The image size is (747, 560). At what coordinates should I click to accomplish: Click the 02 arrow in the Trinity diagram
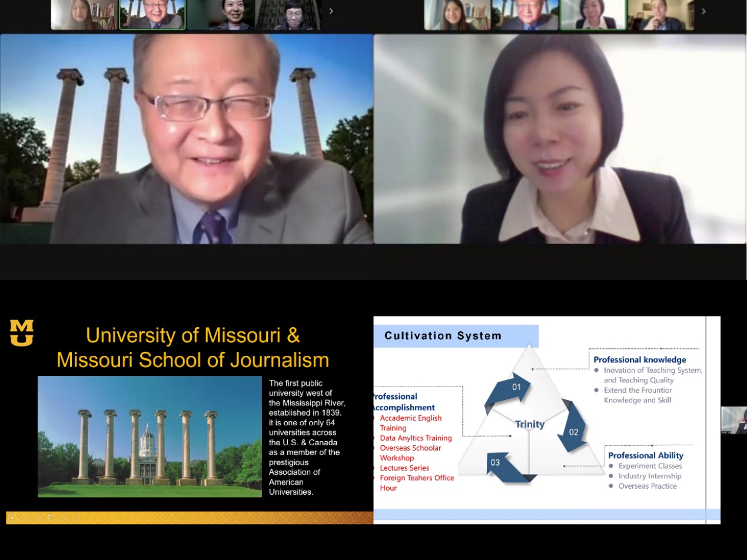click(x=573, y=429)
